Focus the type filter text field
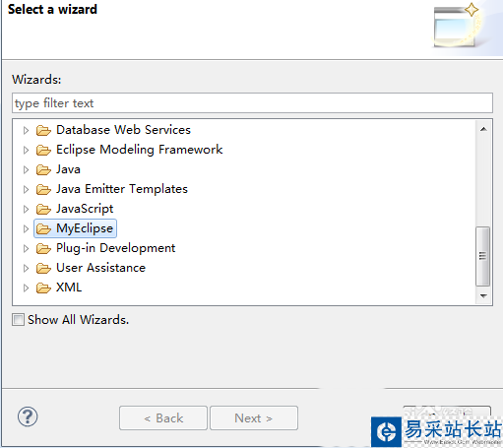The width and height of the screenshot is (503, 448). pos(252,103)
